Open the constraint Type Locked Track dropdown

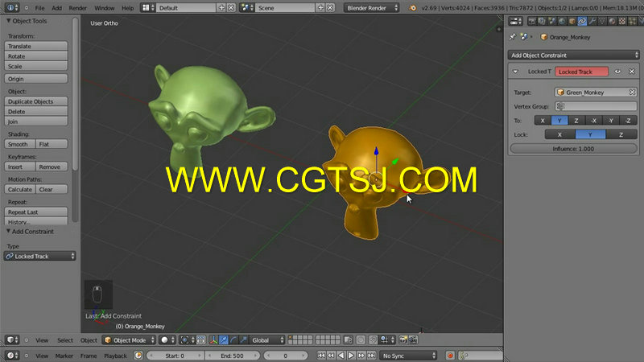(39, 256)
